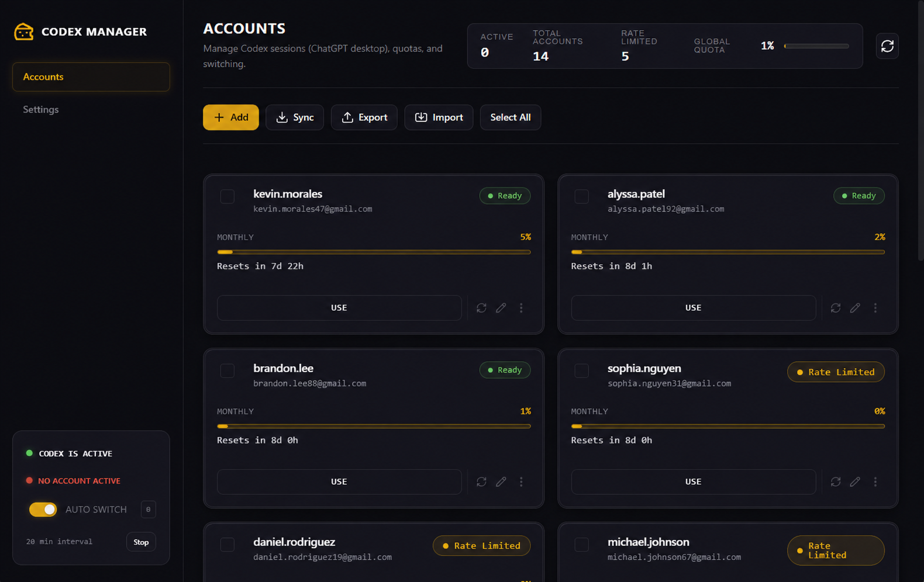Export the accounts list
The width and height of the screenshot is (924, 582).
364,117
